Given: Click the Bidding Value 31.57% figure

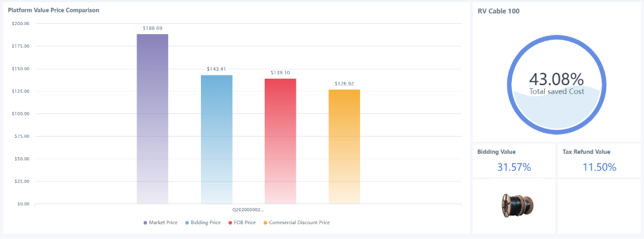Looking at the screenshot, I should click(514, 167).
